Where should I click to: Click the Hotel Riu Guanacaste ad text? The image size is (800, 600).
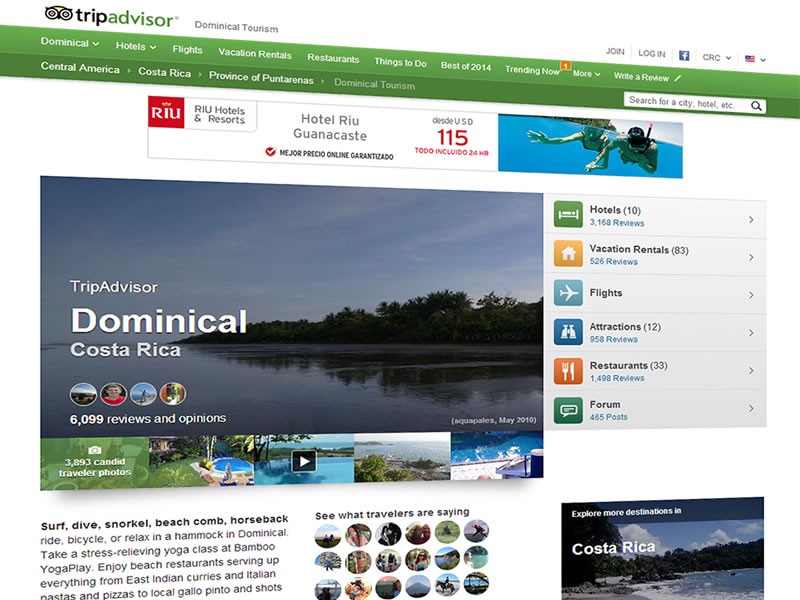[x=330, y=127]
